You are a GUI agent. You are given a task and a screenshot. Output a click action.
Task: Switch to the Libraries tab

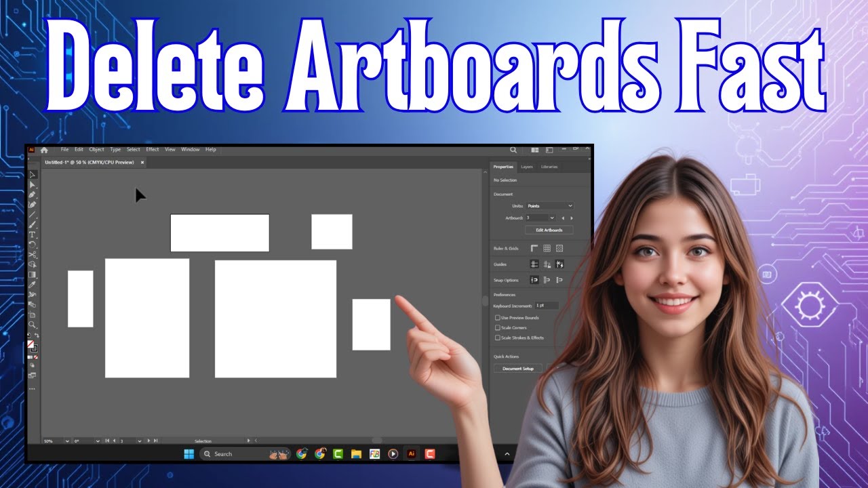coord(549,167)
